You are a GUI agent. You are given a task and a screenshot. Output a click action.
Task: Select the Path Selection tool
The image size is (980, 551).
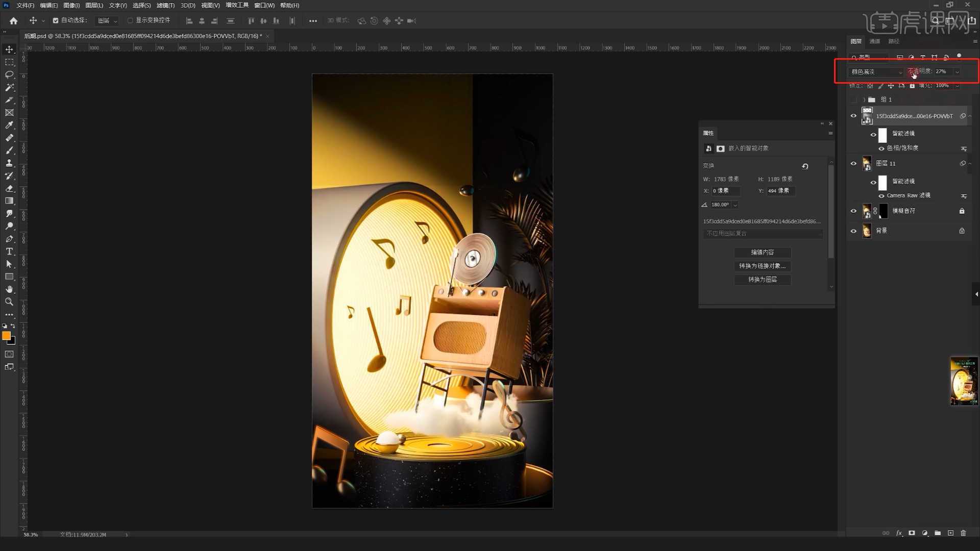point(9,264)
